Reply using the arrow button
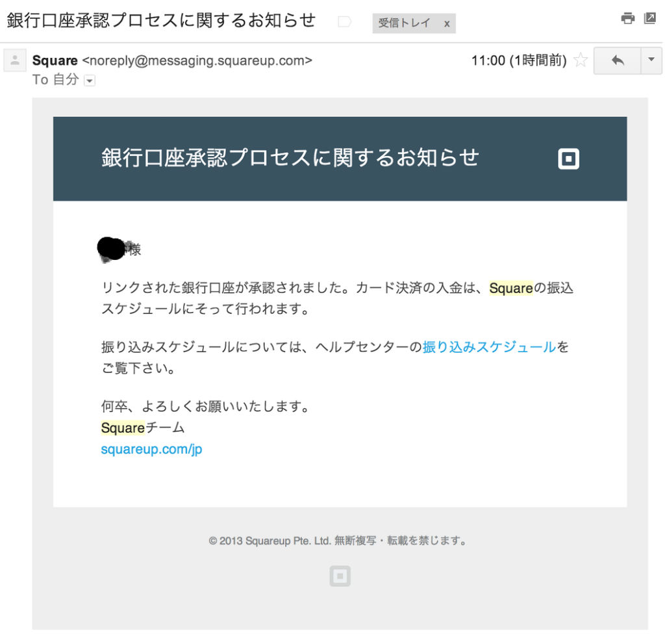 617,60
